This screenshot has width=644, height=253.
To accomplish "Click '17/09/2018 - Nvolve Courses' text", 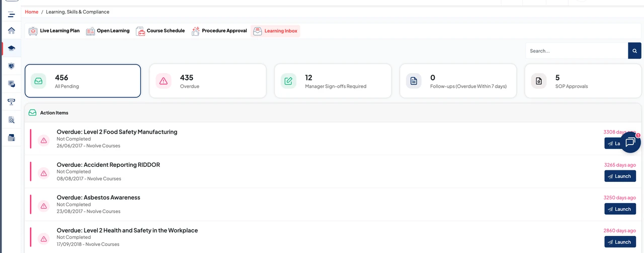I will pos(88,244).
